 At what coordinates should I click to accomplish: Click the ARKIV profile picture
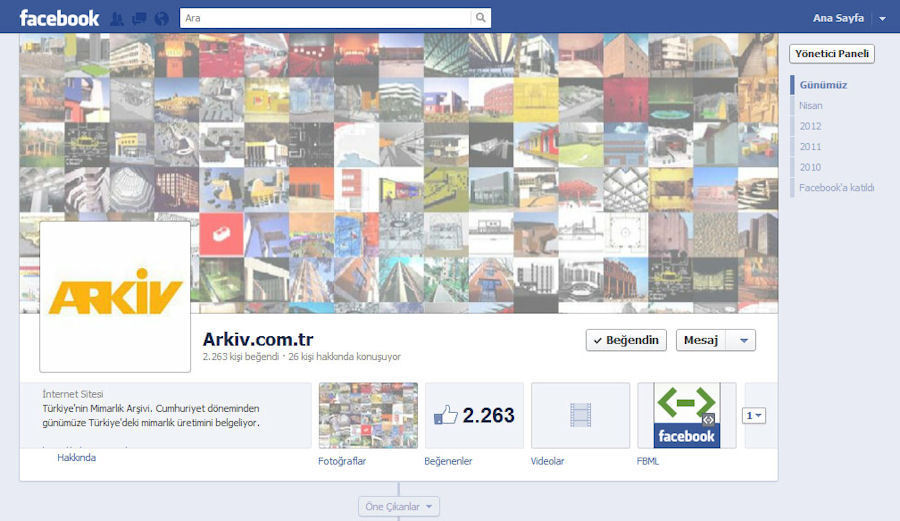(x=115, y=297)
